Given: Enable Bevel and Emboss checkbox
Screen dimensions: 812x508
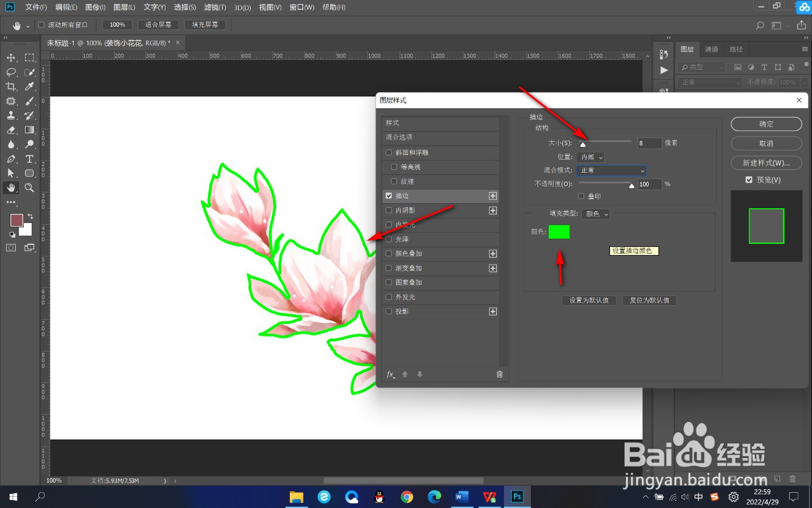Looking at the screenshot, I should [x=389, y=152].
